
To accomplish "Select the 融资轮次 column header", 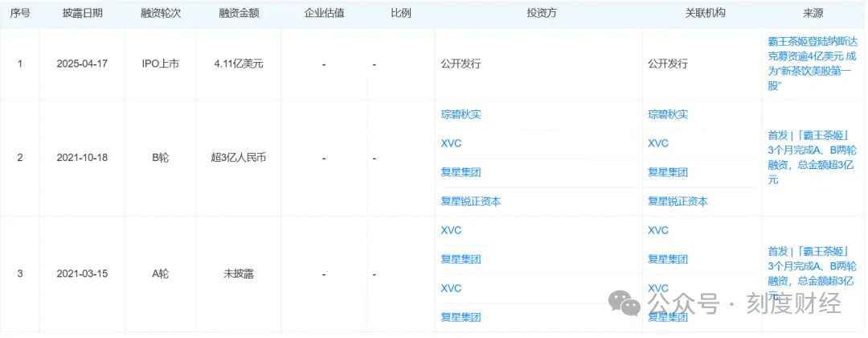I will click(x=161, y=14).
